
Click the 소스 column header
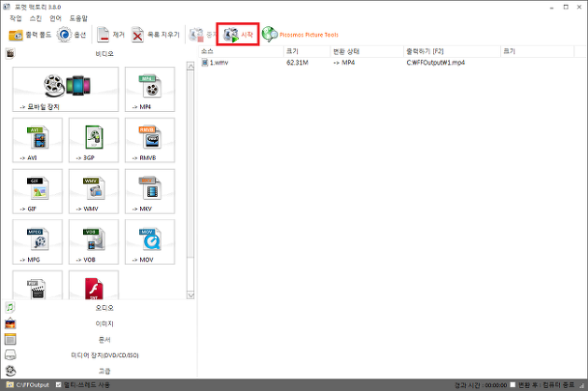tap(241, 51)
